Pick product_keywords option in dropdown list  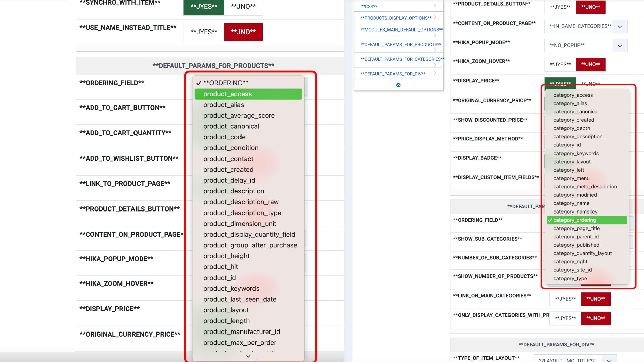[231, 289]
